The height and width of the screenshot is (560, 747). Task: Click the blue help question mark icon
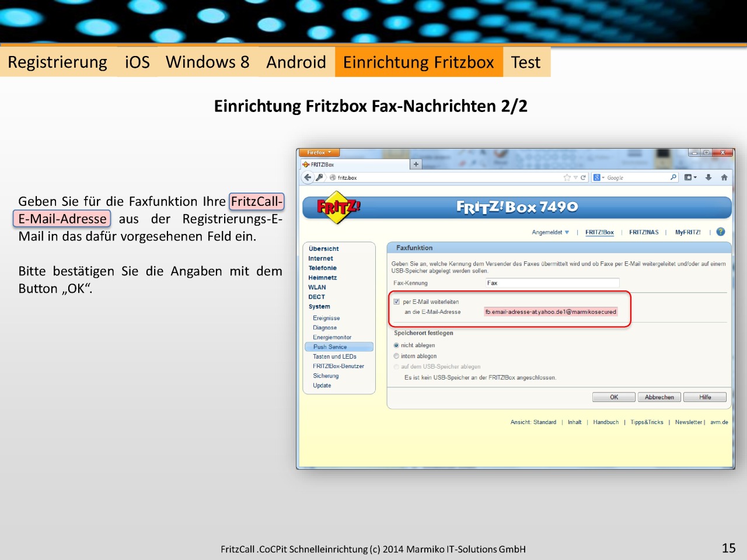(721, 232)
